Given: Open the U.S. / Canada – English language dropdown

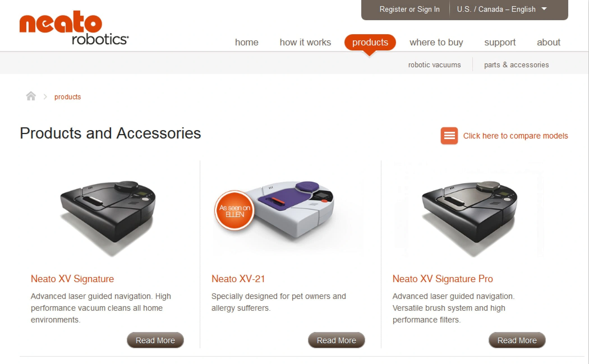Looking at the screenshot, I should point(501,9).
